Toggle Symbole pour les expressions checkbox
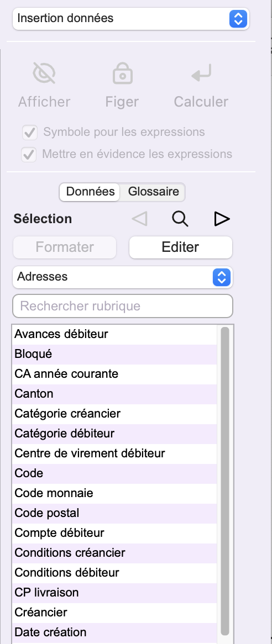 coord(30,133)
